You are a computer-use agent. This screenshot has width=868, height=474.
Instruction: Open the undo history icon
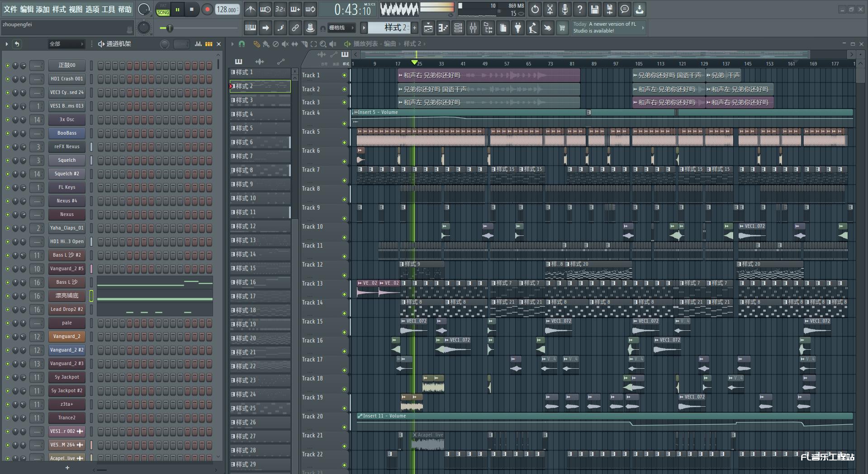tap(535, 9)
